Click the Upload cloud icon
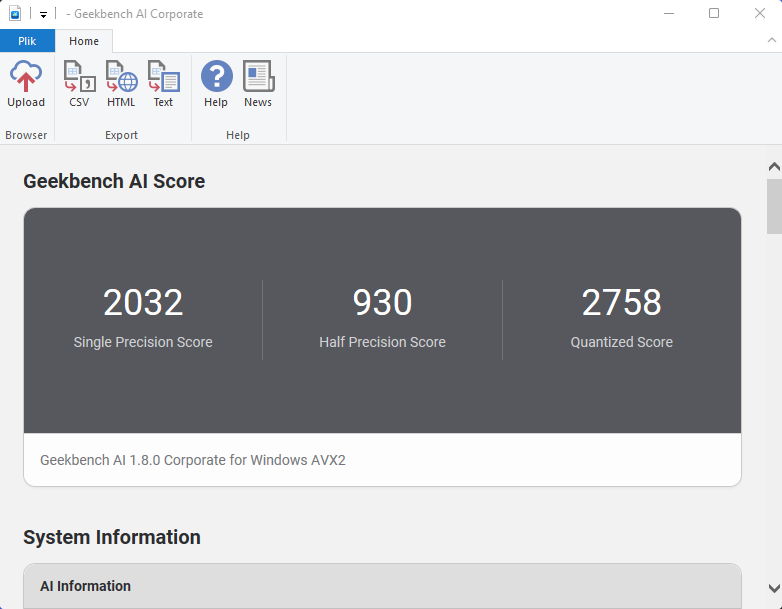 [x=26, y=76]
